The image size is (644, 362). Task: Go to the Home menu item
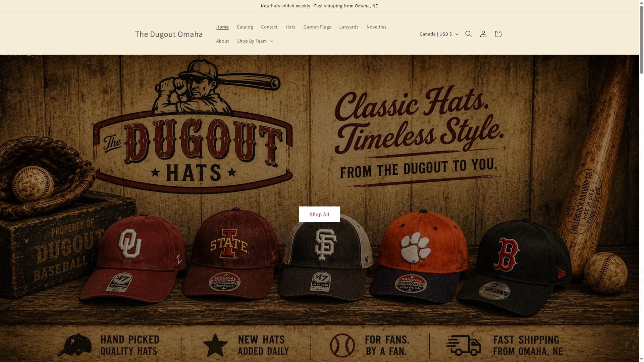222,27
